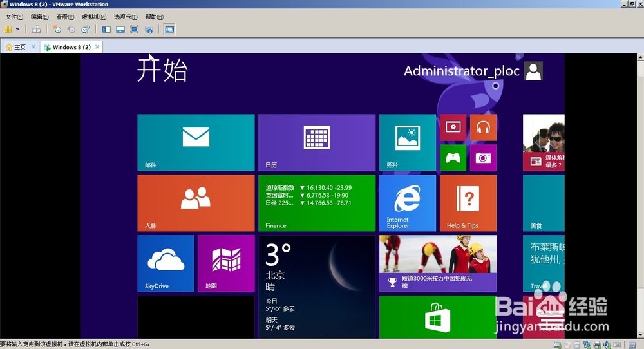Launch Internet Explorer tile
Viewport: 644px width, 349px height.
click(x=408, y=203)
